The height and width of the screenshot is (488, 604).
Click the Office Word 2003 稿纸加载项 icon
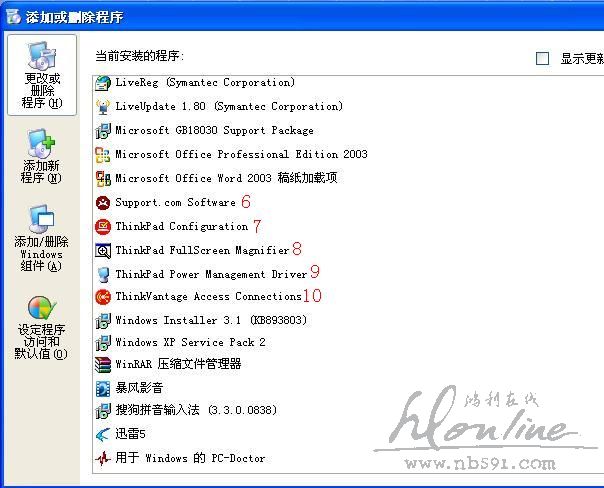[103, 179]
